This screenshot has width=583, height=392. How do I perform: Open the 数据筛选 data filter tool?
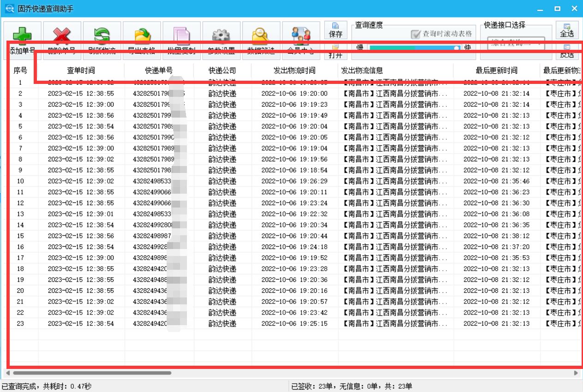261,36
